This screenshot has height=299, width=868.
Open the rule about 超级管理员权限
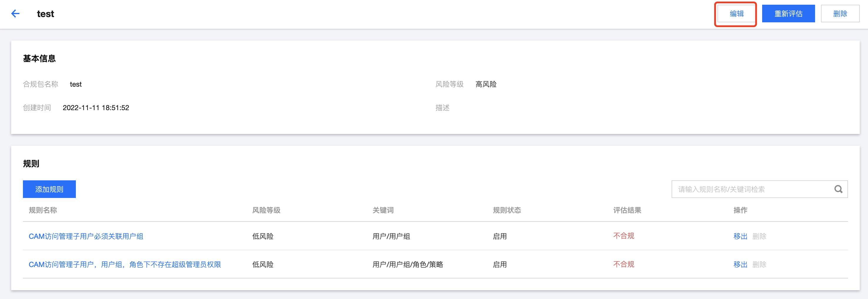[125, 265]
